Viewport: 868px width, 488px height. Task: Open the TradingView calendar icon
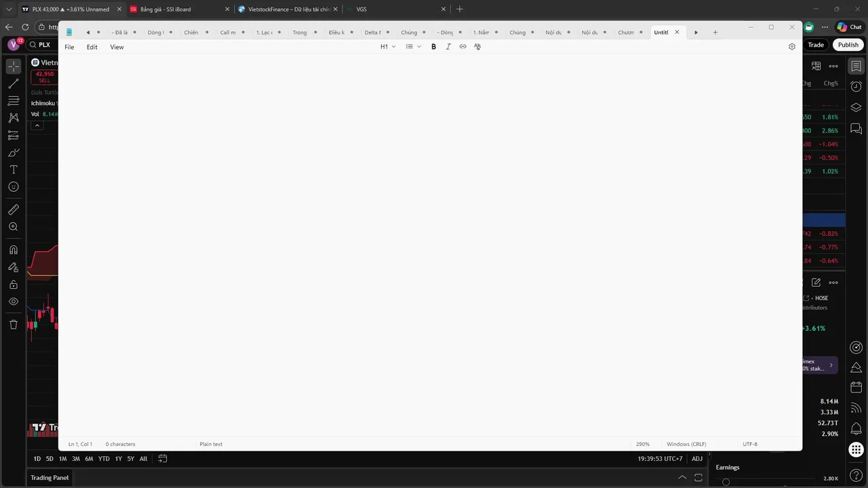coord(856,388)
